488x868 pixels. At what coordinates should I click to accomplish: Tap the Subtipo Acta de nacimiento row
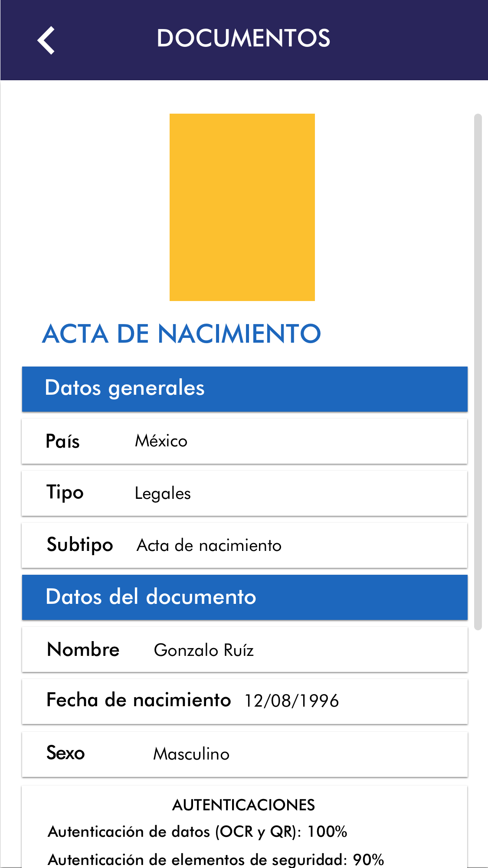click(x=245, y=545)
